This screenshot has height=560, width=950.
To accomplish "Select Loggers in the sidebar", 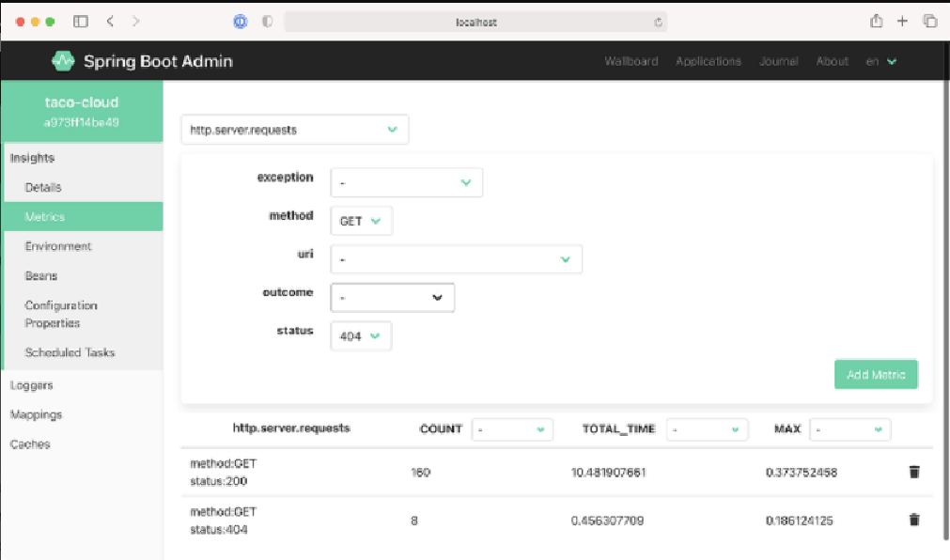I will coord(83,385).
